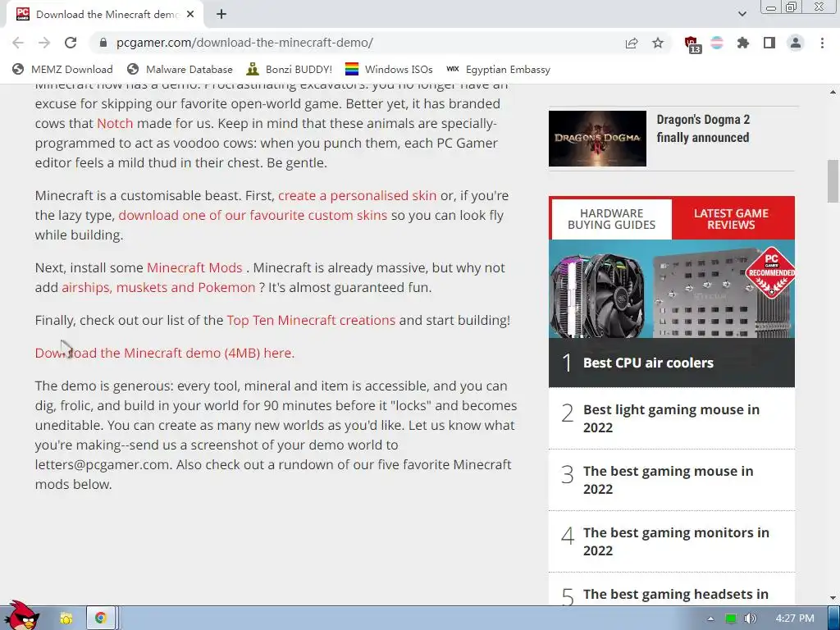This screenshot has width=840, height=630.
Task: Open the Angry Birds start button
Action: point(21,616)
